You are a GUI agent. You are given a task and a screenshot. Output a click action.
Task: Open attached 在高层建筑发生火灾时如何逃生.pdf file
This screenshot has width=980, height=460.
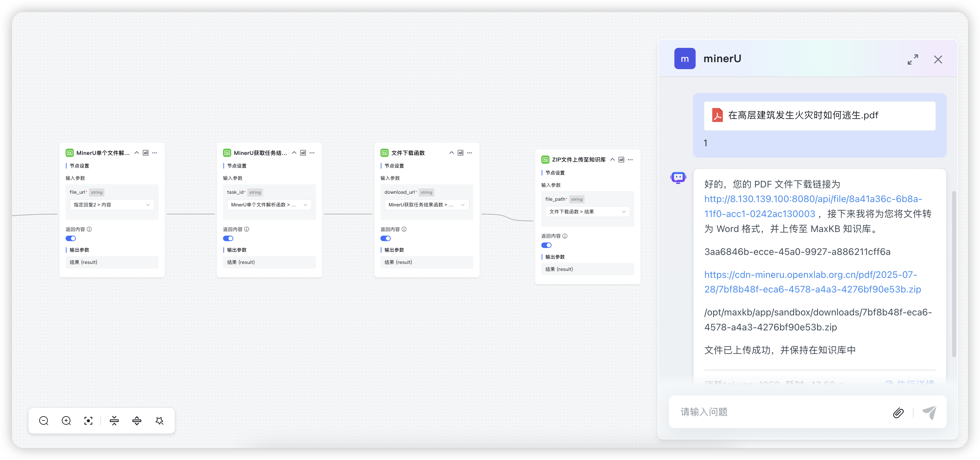(820, 116)
